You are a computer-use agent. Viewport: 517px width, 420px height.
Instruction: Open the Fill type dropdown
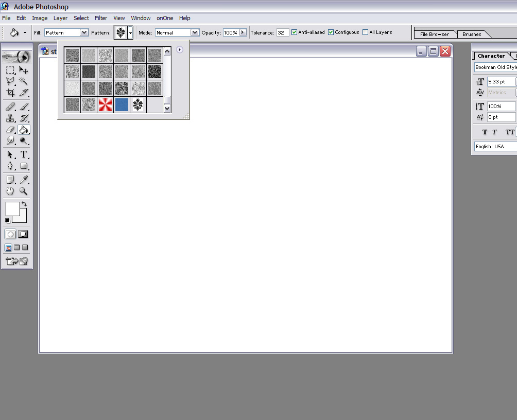click(84, 32)
